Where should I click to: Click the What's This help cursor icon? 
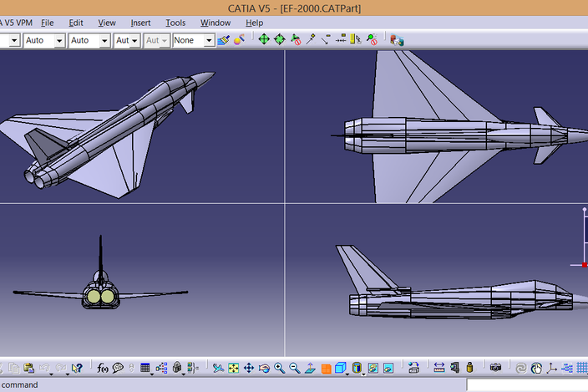click(x=77, y=369)
